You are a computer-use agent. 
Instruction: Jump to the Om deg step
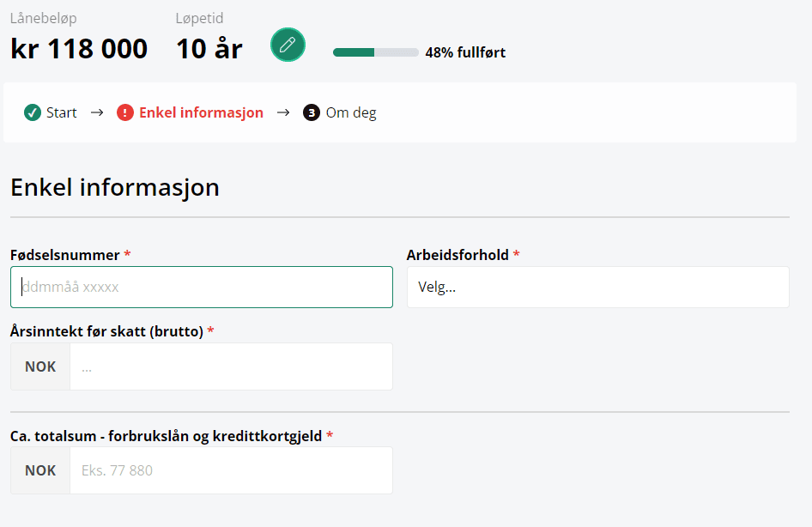(350, 112)
